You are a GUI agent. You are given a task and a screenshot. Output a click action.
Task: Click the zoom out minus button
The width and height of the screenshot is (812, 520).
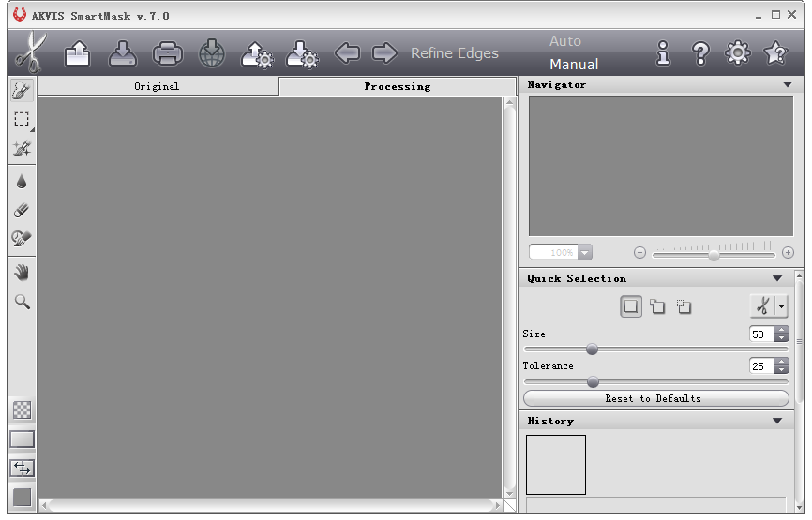click(639, 252)
